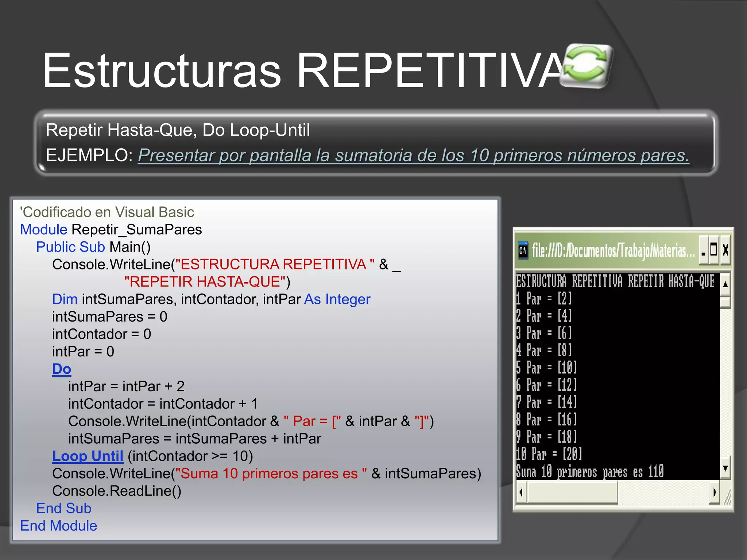
Task: Click the green refresh arrows icon in title
Action: (x=587, y=66)
